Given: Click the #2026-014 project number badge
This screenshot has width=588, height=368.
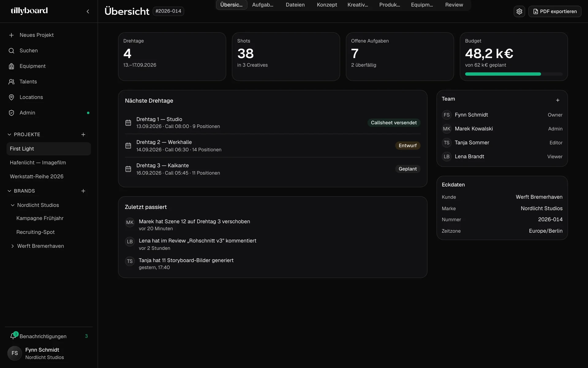Looking at the screenshot, I should [168, 11].
